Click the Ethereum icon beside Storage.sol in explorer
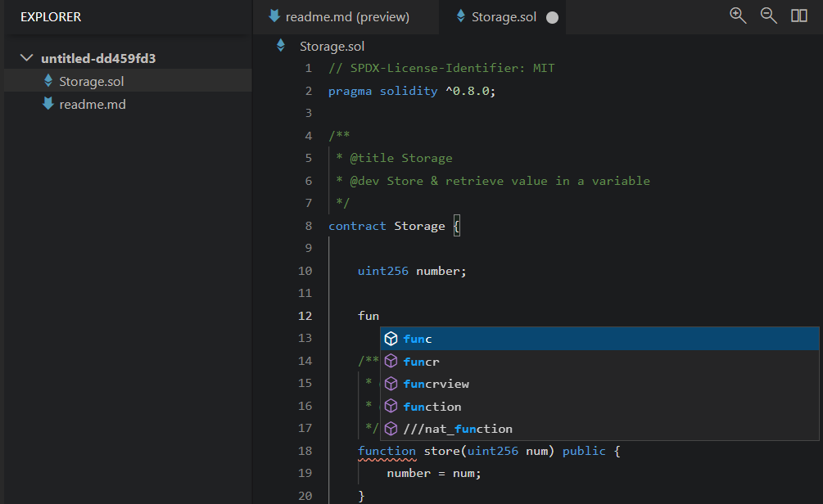Viewport: 823px width, 504px height. tap(48, 81)
